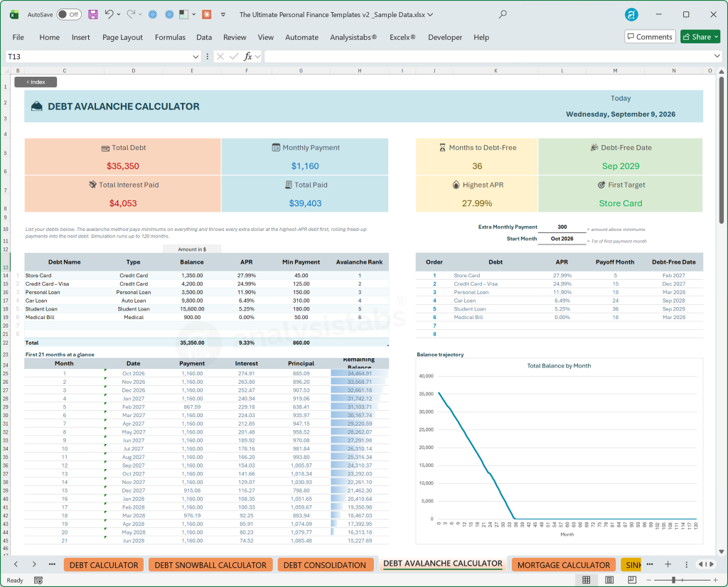Image resolution: width=728 pixels, height=587 pixels.
Task: Click the orange starburst icon in quick access
Action: (207, 14)
